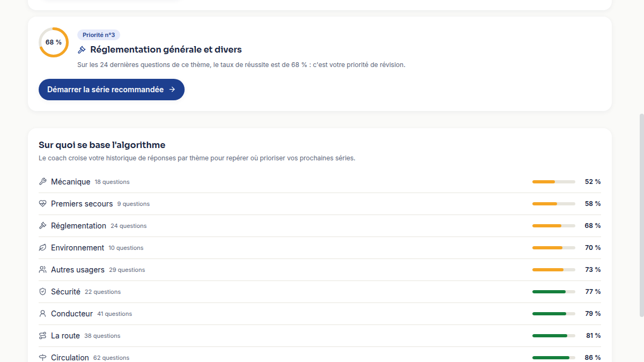This screenshot has height=362, width=644.
Task: Click the wrench icon next to Mécanique
Action: tap(43, 182)
